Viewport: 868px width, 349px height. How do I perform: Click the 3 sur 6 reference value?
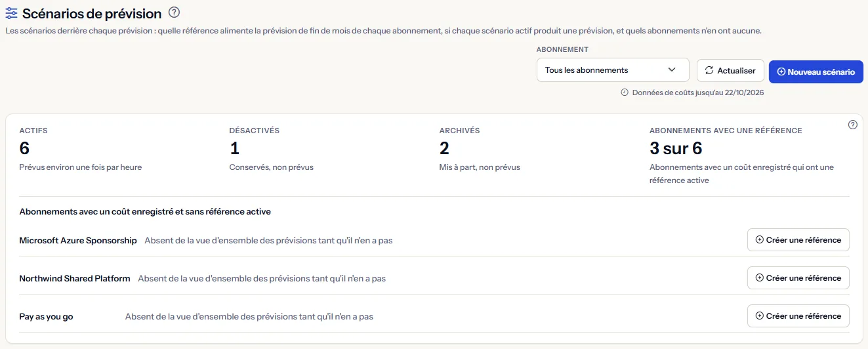[676, 148]
